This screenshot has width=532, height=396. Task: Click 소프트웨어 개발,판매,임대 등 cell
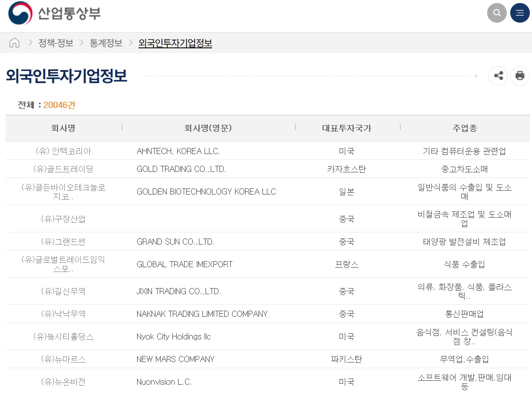point(465,382)
